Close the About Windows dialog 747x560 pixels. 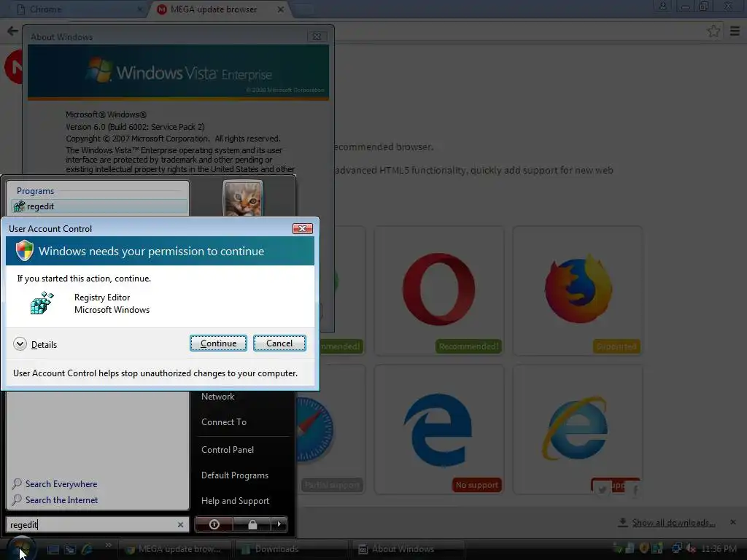[x=317, y=36]
